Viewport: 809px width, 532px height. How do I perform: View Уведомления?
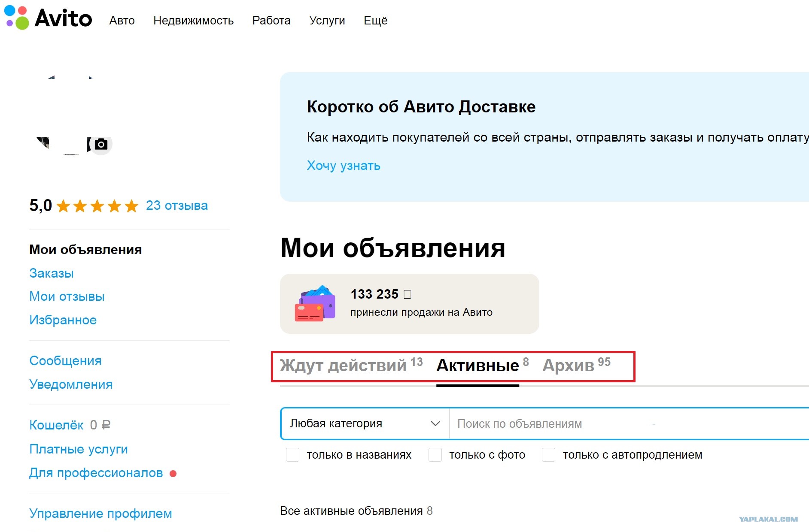coord(71,384)
